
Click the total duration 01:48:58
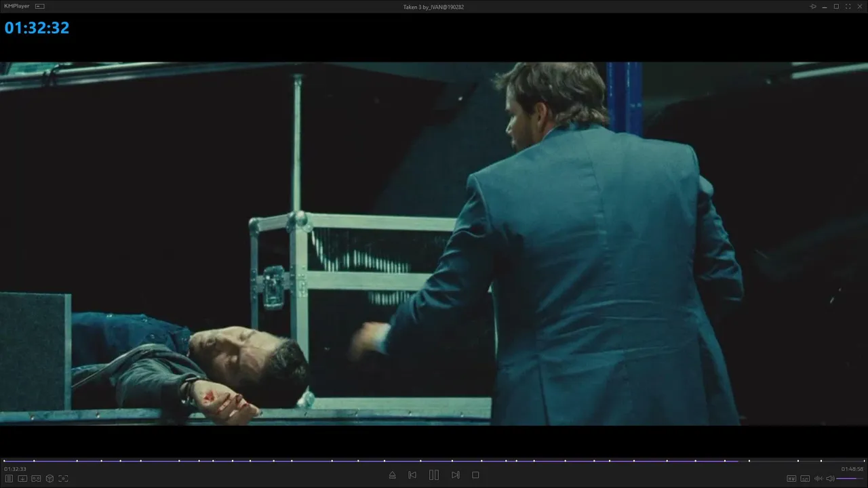pyautogui.click(x=852, y=469)
